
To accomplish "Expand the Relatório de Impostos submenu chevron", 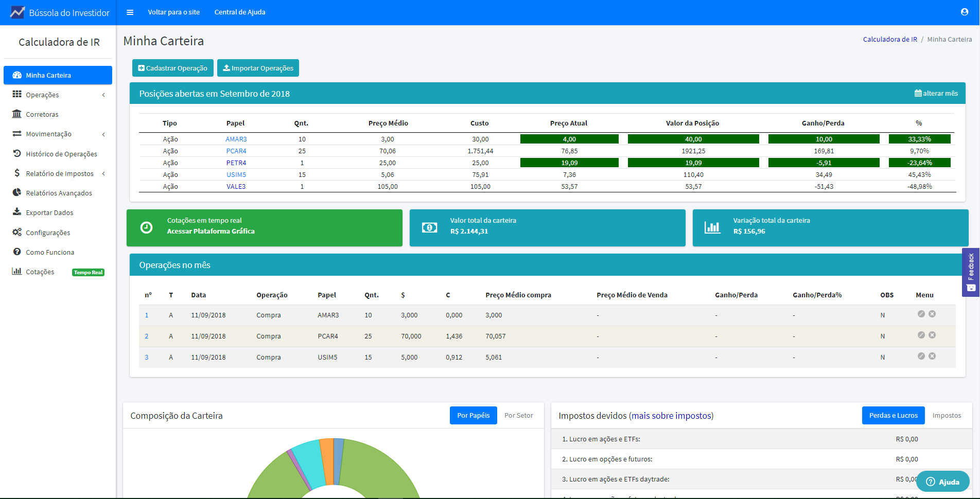I will (103, 173).
